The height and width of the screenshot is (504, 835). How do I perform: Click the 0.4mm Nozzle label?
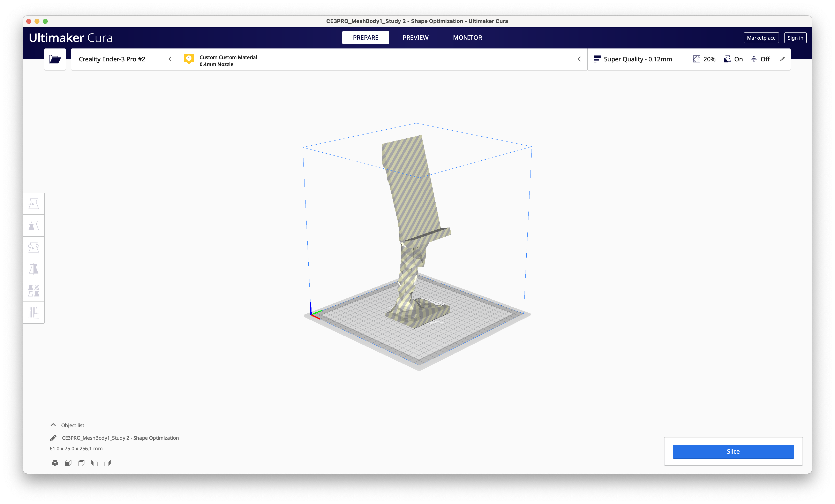216,64
